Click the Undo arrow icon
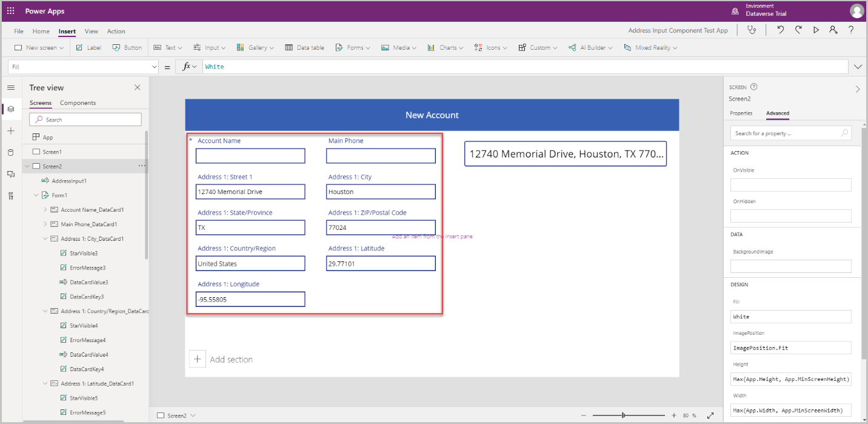The image size is (868, 424). (781, 30)
